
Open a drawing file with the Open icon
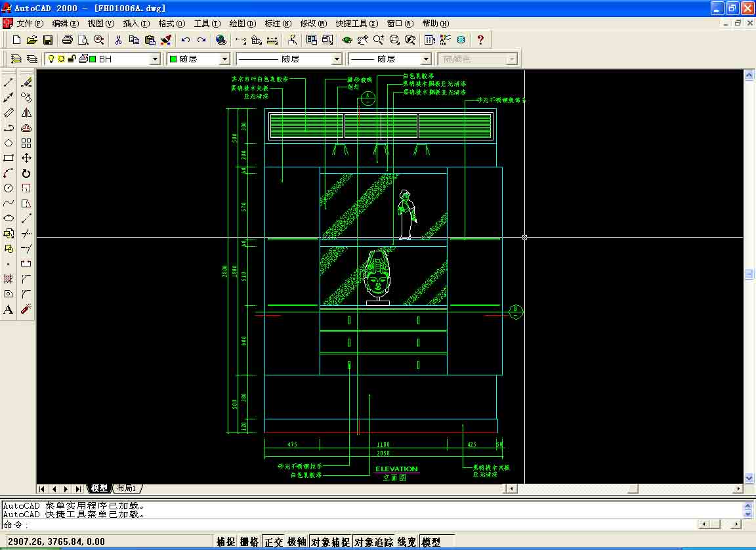[31, 40]
